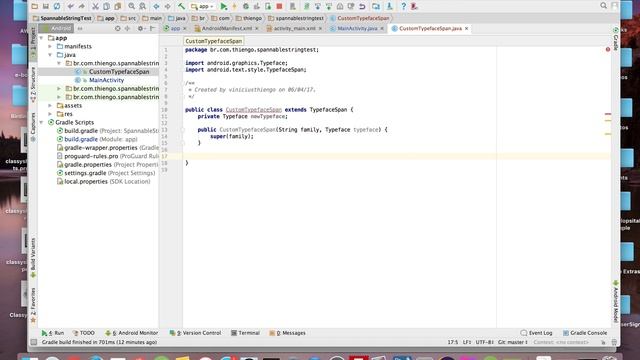
Task: Click the Git: master branch widget
Action: pos(512,342)
